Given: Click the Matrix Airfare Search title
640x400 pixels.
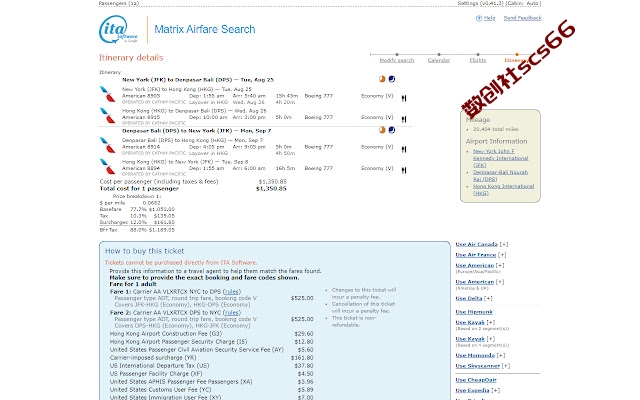Looking at the screenshot, I should coord(204,29).
